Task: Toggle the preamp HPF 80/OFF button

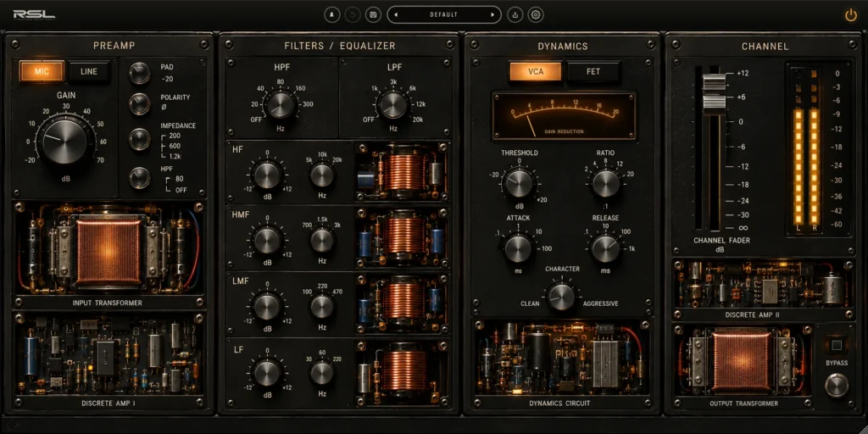Action: (x=140, y=178)
